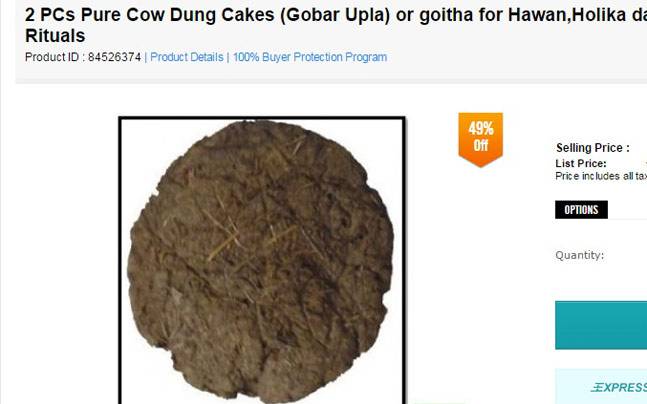This screenshot has width=647, height=404.
Task: Click the orange 49% Off discount badge
Action: tap(480, 139)
